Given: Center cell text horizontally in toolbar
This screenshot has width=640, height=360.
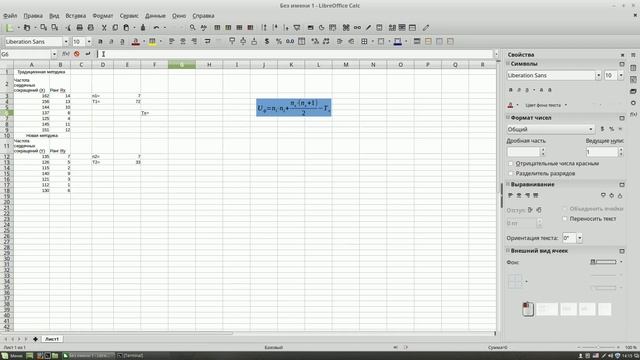Looking at the screenshot, I should [183, 42].
